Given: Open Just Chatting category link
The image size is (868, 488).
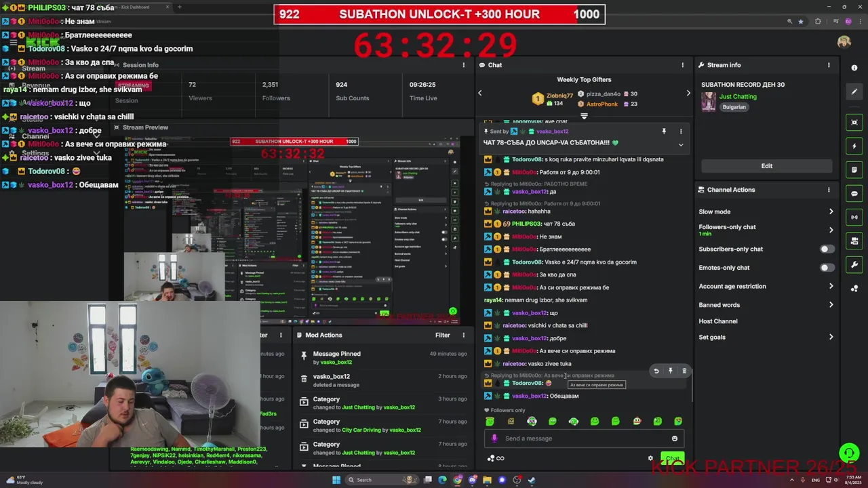Looking at the screenshot, I should [x=738, y=96].
